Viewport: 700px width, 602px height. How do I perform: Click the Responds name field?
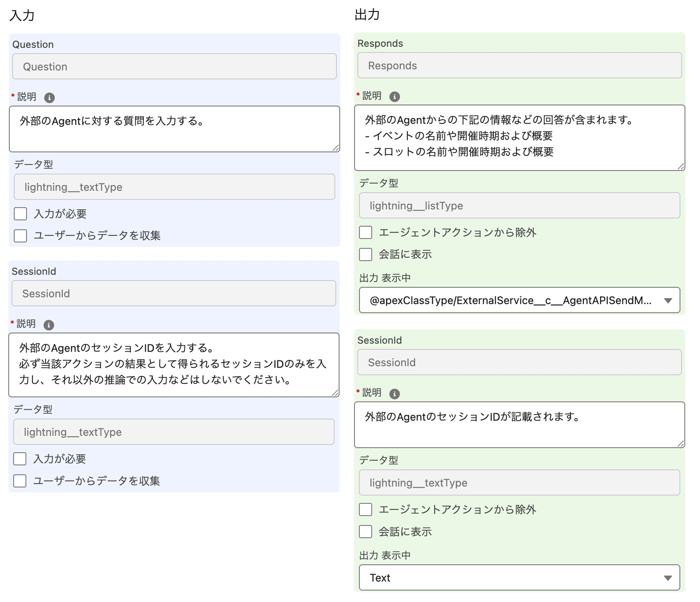click(520, 65)
